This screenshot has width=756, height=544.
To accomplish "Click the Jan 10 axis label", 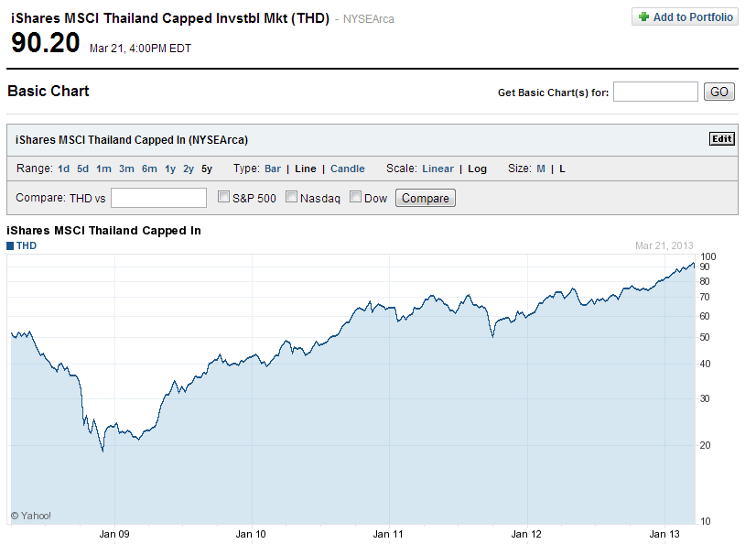I will (x=251, y=534).
